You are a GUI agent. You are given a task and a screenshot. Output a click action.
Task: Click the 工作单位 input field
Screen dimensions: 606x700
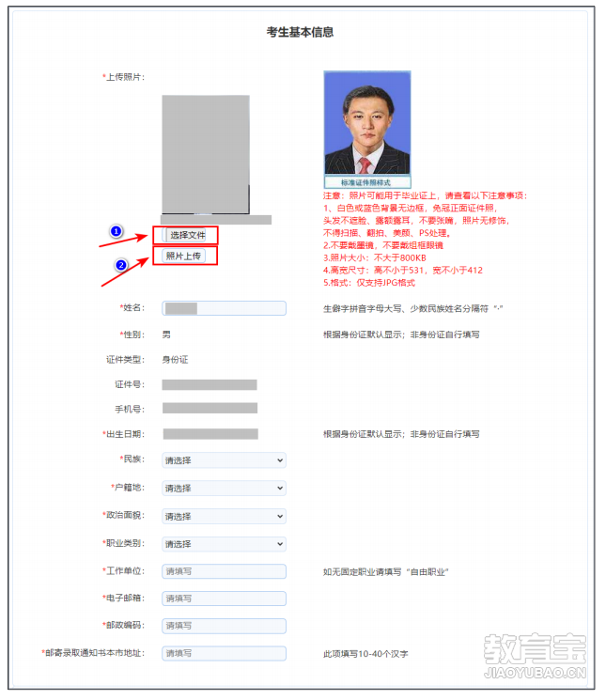pos(224,571)
